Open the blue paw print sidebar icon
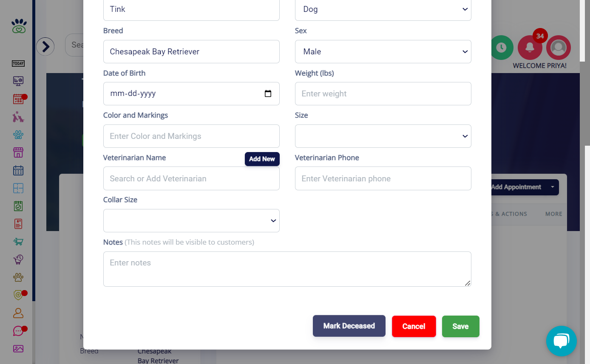Viewport: 590px width, 364px height. pos(18,135)
